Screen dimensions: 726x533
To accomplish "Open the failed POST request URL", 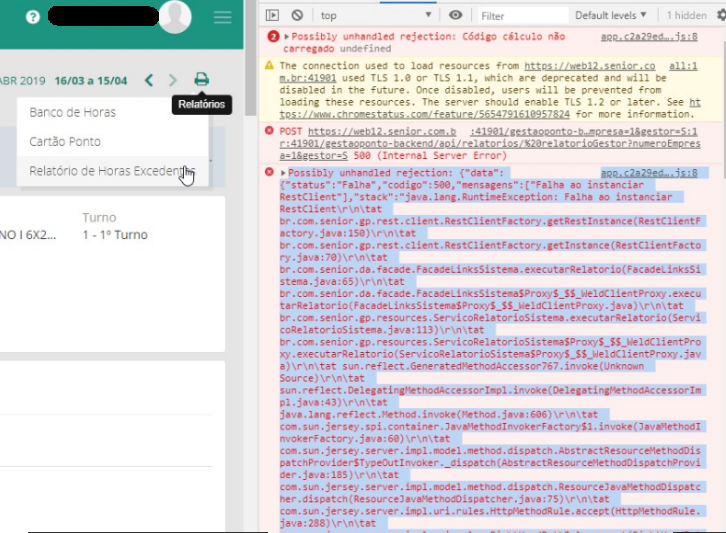I will pyautogui.click(x=380, y=131).
